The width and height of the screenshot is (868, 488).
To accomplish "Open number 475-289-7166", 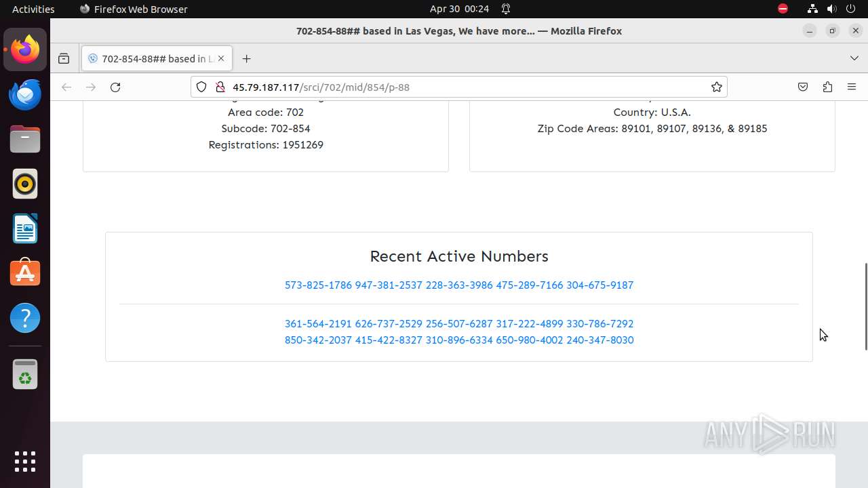I will [x=530, y=285].
